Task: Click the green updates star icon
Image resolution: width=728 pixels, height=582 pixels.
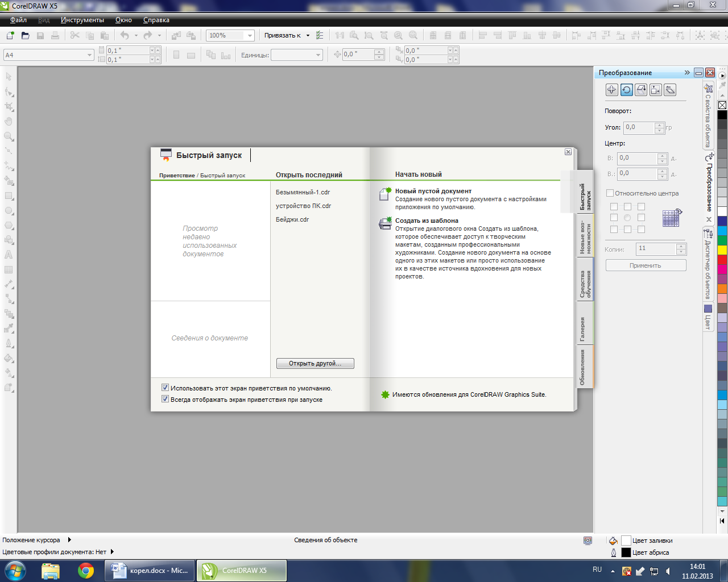Action: coord(385,394)
